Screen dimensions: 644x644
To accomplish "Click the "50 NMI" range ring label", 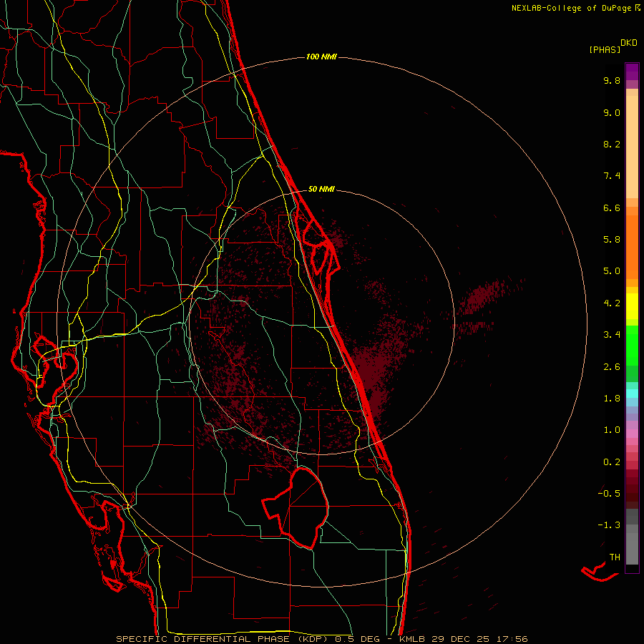I will point(321,189).
